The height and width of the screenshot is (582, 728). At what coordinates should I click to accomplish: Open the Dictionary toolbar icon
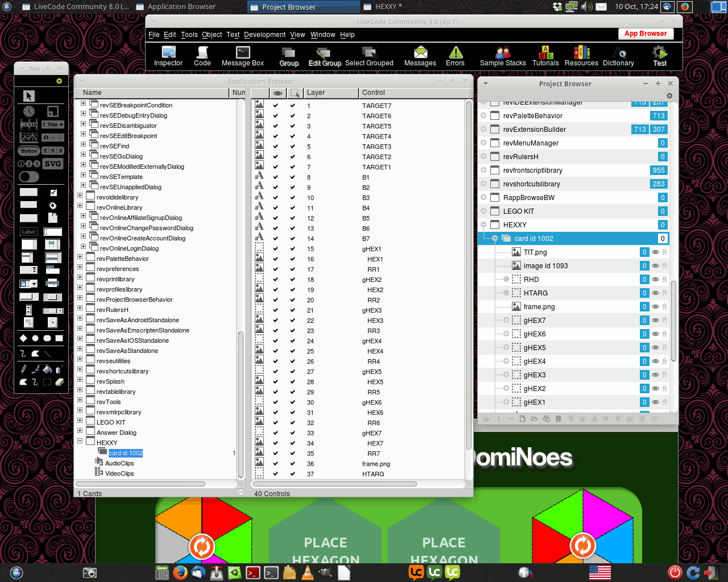click(618, 56)
